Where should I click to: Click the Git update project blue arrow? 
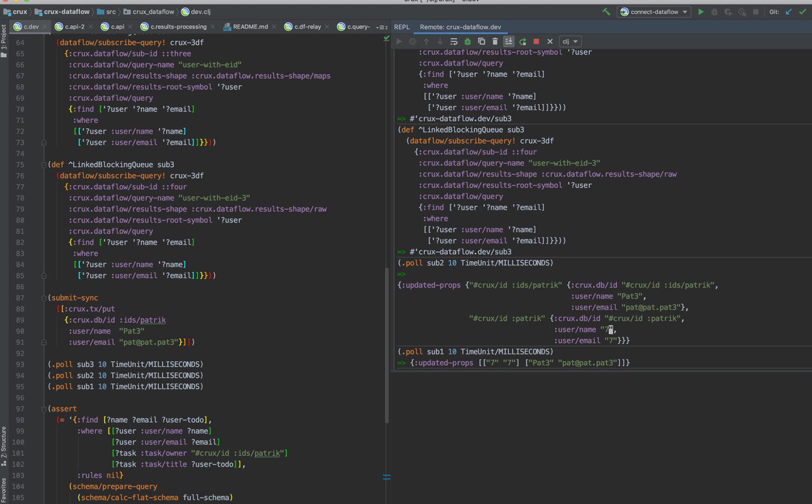tap(789, 11)
